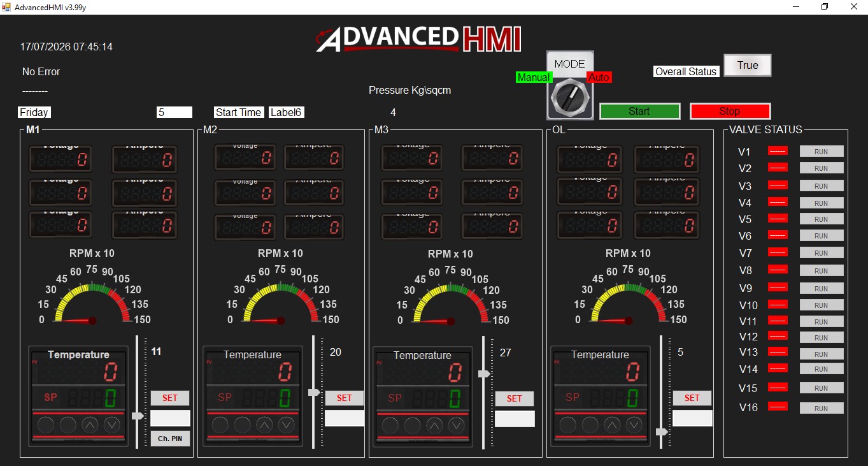This screenshot has width=868, height=466.
Task: Click the SET button in OL
Action: click(x=692, y=398)
